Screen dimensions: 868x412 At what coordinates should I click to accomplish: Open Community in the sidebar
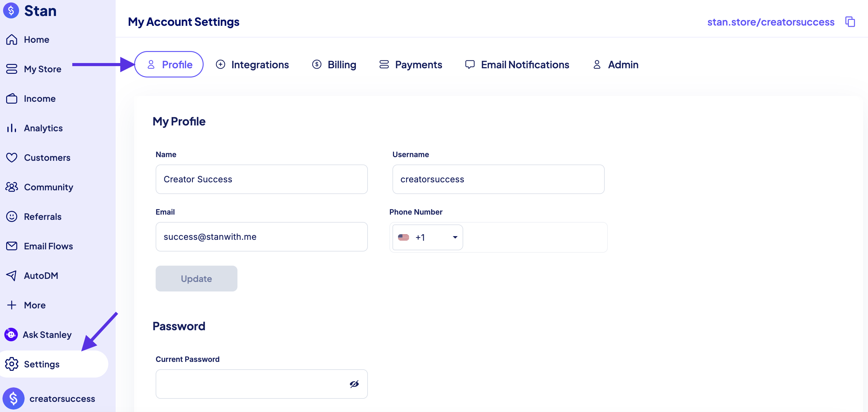click(49, 187)
